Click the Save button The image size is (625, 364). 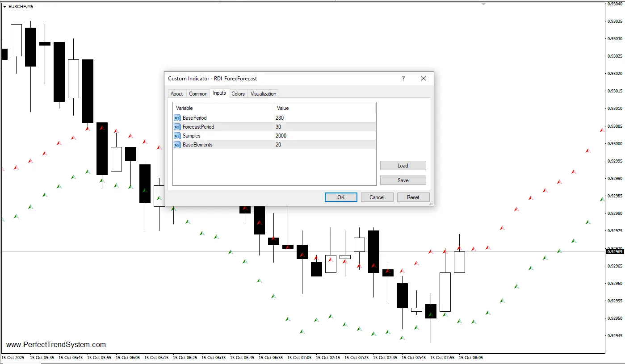coord(403,180)
